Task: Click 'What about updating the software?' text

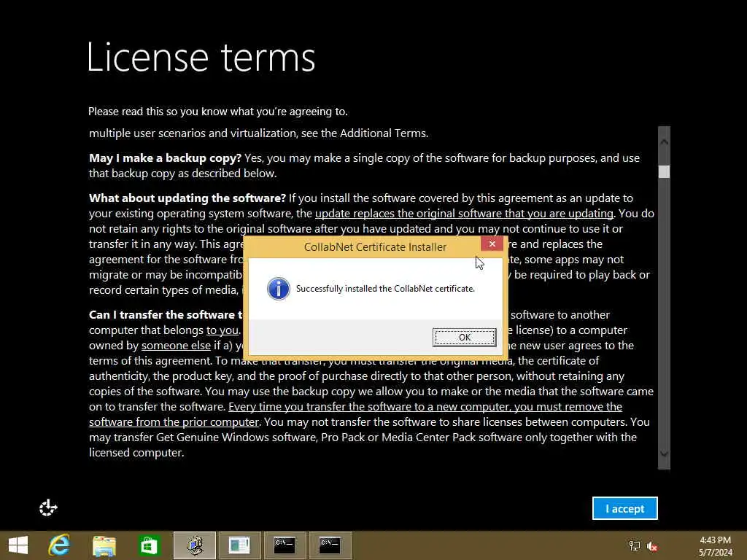Action: 187,198
